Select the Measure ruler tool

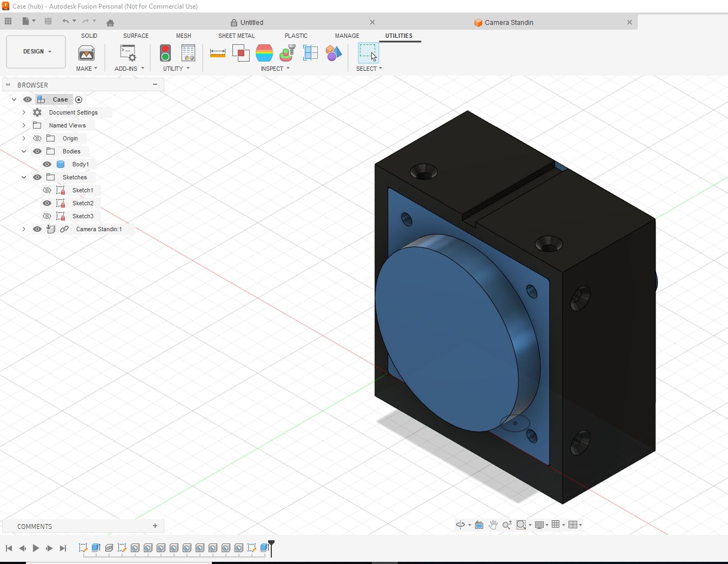pos(218,53)
